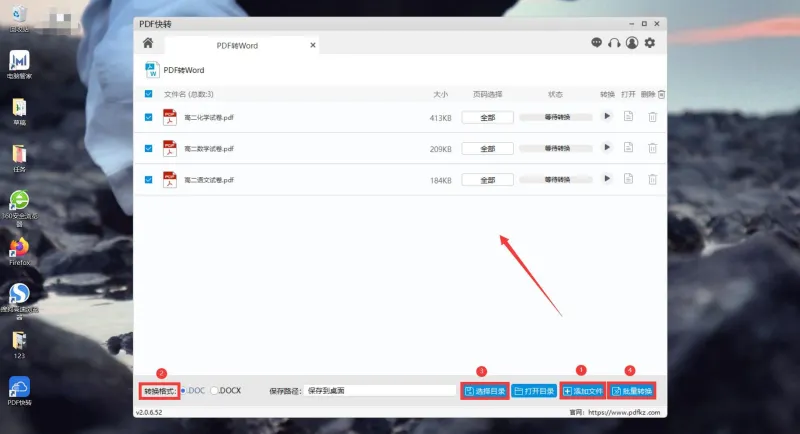The width and height of the screenshot is (800, 434).
Task: Start converting 高二化学试卷.pdf with its play icon
Action: coord(607,116)
